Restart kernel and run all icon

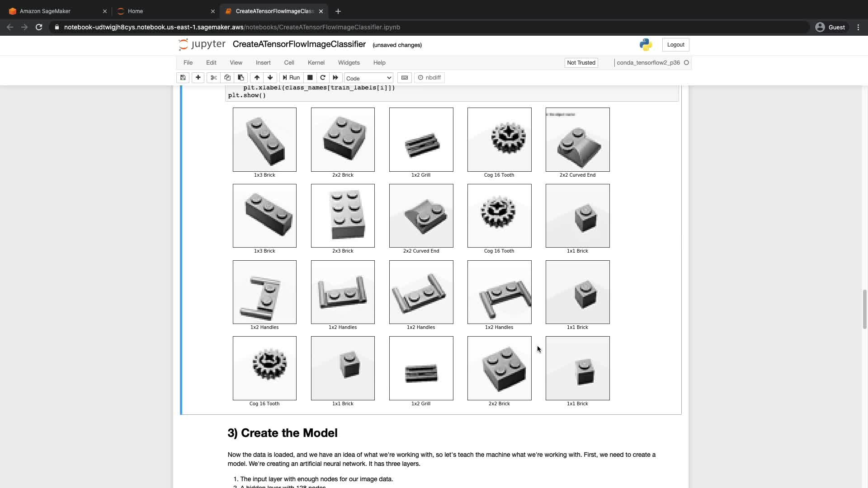[x=335, y=78]
